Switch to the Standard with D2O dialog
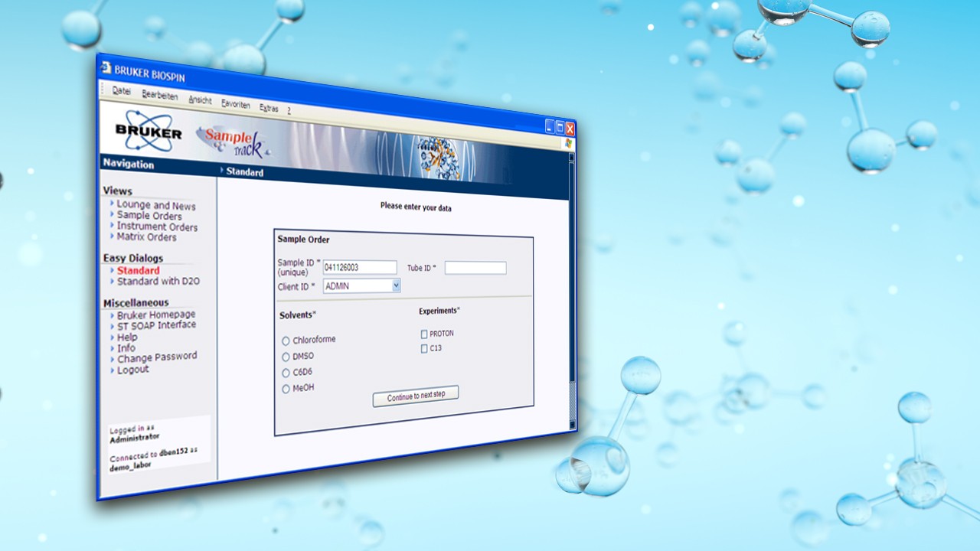This screenshot has height=551, width=980. pos(158,281)
